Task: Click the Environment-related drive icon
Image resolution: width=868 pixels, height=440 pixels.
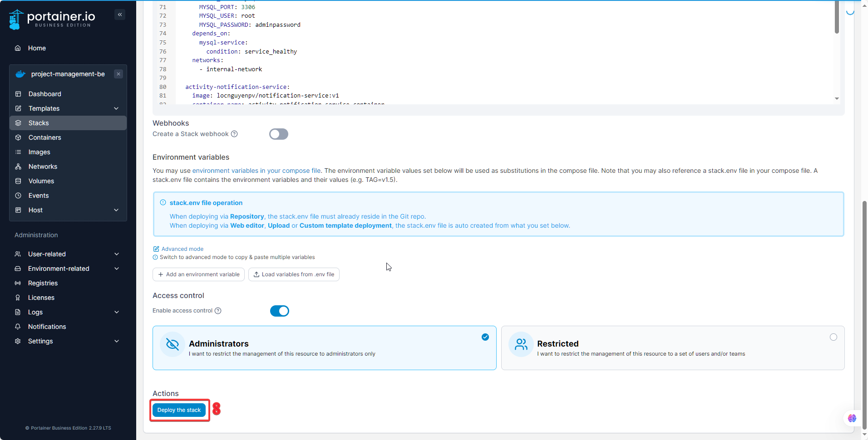Action: coord(18,269)
